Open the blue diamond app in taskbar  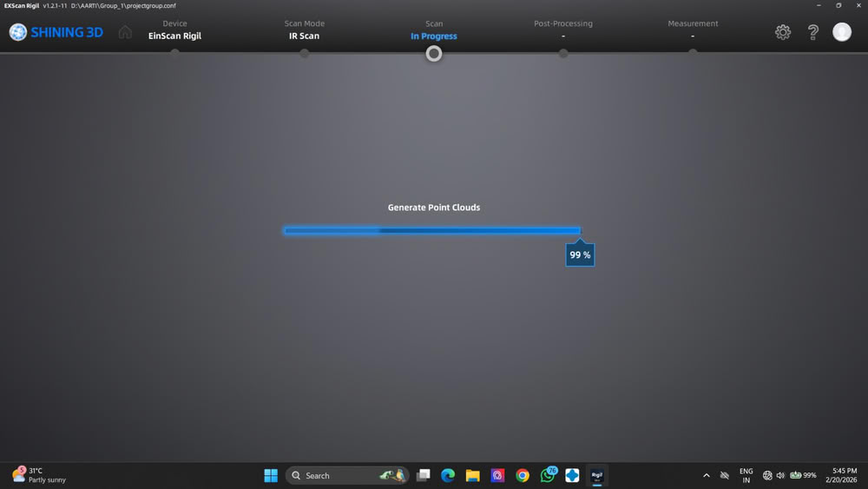pyautogui.click(x=572, y=475)
